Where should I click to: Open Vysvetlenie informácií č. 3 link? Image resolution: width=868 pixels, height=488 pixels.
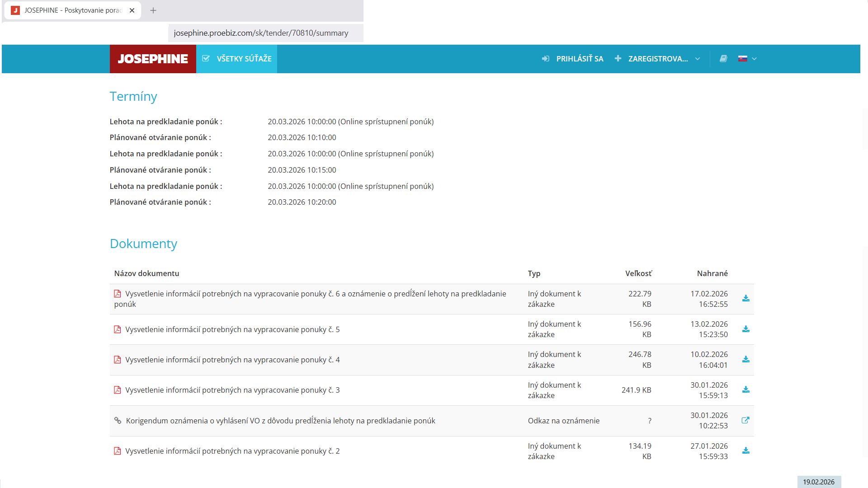tap(232, 390)
